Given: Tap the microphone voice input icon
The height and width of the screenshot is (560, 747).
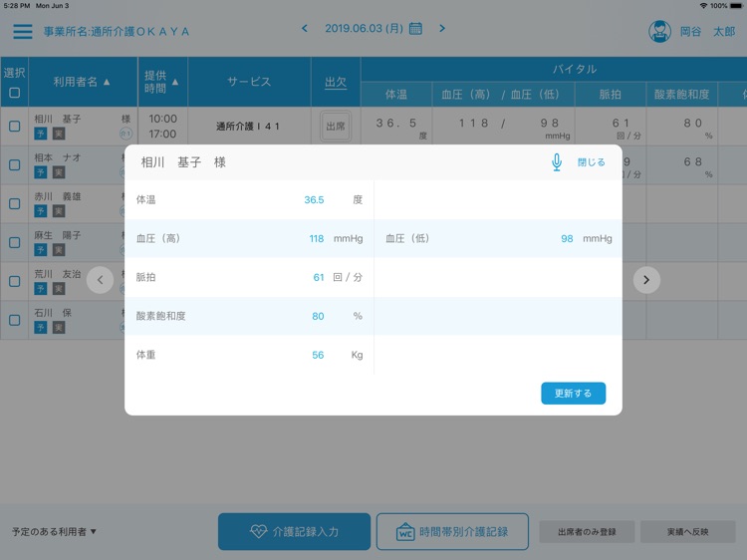Looking at the screenshot, I should pos(556,162).
